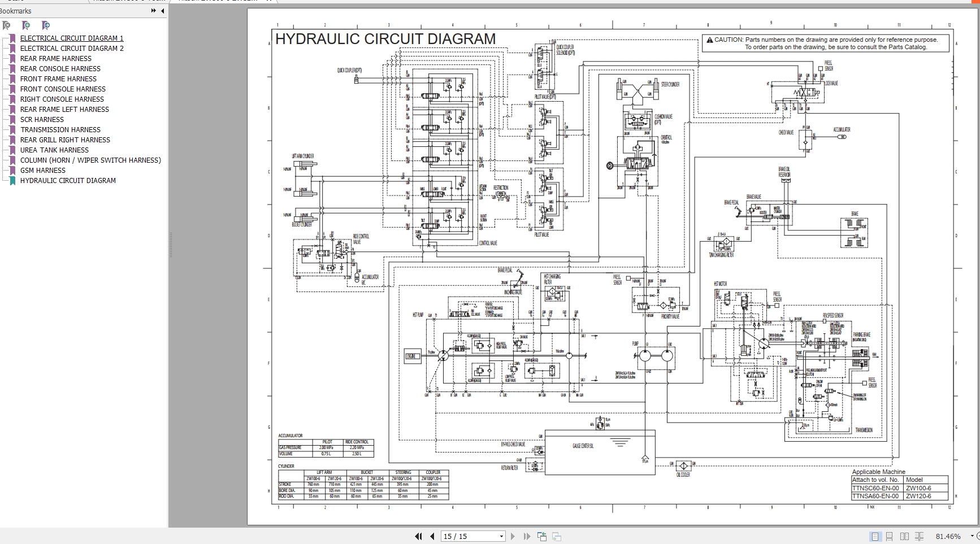The width and height of the screenshot is (980, 544).
Task: Switch to continuous page view
Action: point(890,536)
